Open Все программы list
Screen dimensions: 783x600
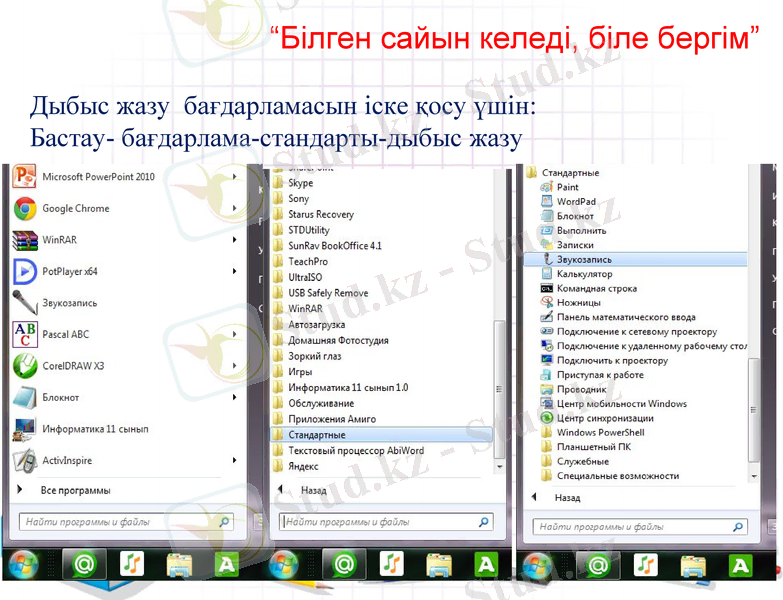pyautogui.click(x=75, y=490)
